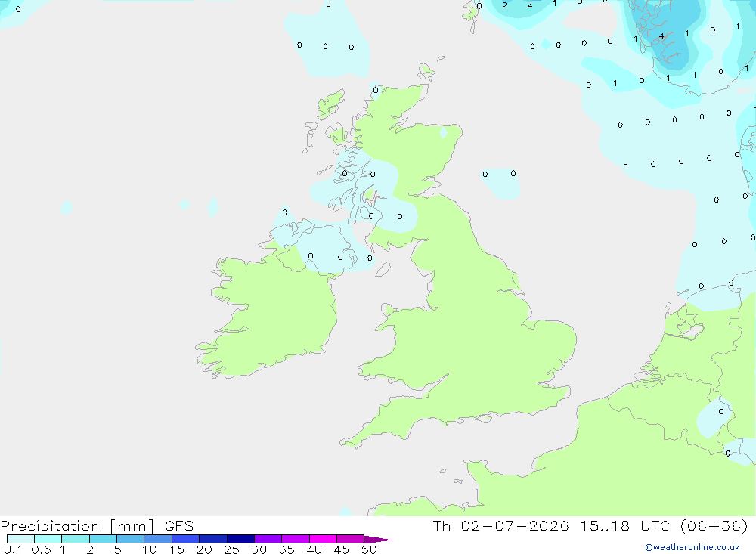Select legend swatch between 45 and 50
The height and width of the screenshot is (554, 756).
click(351, 539)
